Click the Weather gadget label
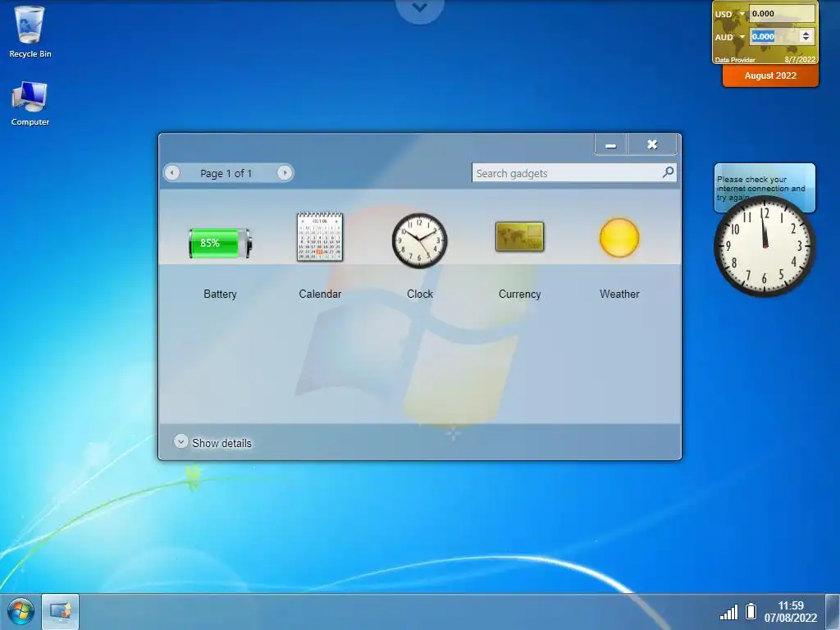This screenshot has height=630, width=840. (x=619, y=294)
